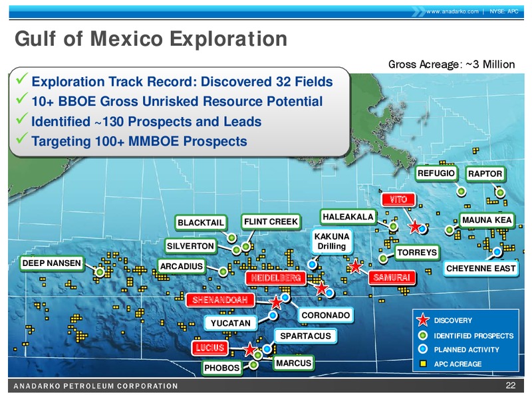Click the Raptor green prospect marker

pyautogui.click(x=500, y=193)
